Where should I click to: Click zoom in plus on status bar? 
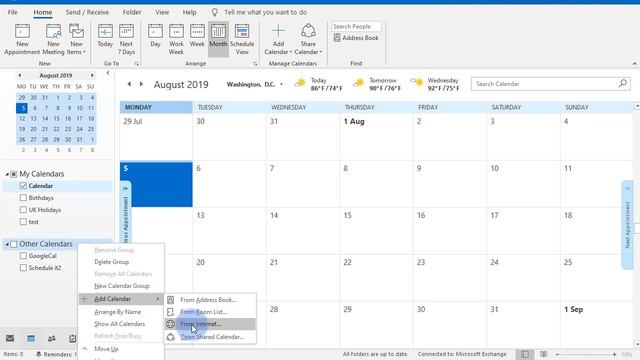coord(614,354)
